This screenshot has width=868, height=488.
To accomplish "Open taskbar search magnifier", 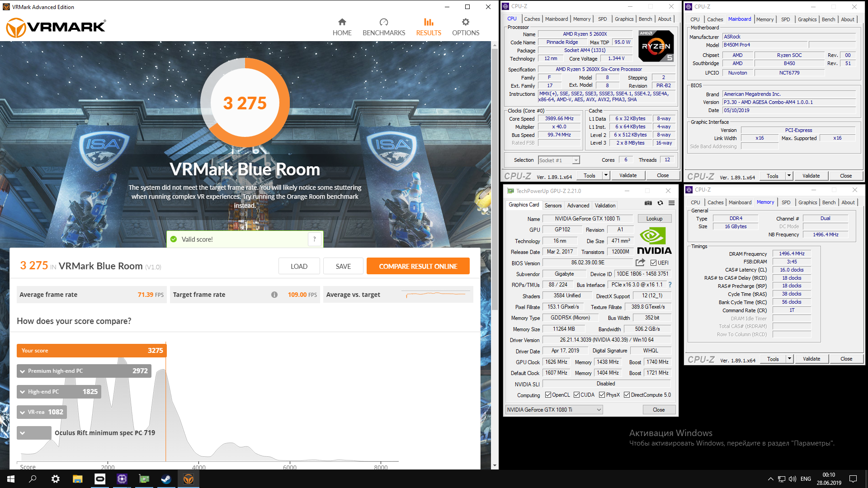I will pos(33,479).
